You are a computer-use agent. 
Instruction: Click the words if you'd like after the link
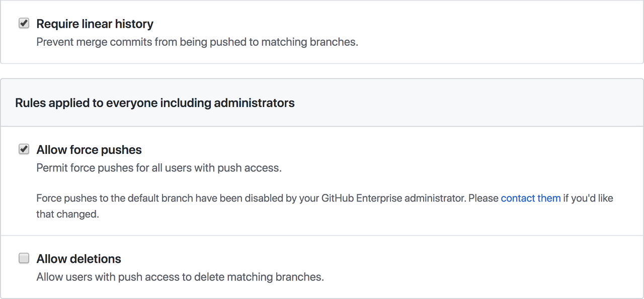click(x=588, y=198)
